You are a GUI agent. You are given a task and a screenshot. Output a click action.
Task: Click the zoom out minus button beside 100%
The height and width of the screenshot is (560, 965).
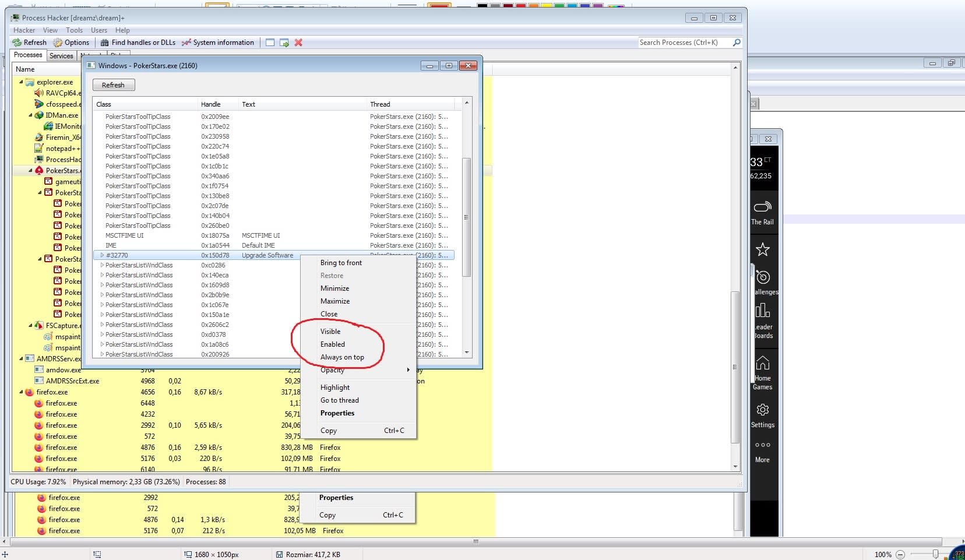[900, 555]
